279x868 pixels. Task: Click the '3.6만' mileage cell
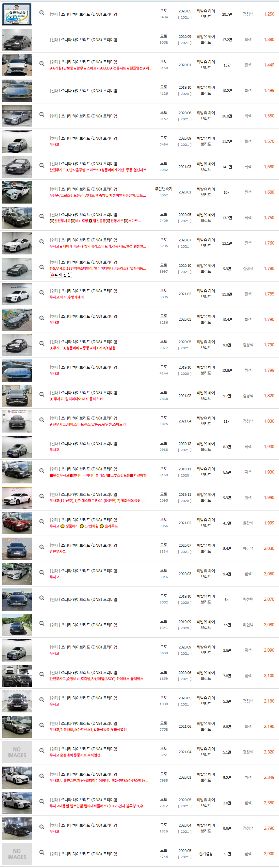227,650
